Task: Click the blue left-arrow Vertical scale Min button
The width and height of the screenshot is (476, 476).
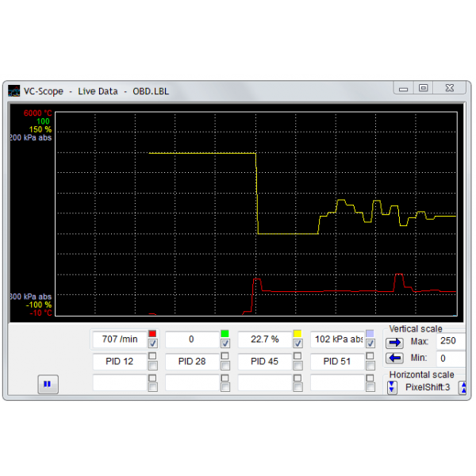Action: [x=394, y=359]
